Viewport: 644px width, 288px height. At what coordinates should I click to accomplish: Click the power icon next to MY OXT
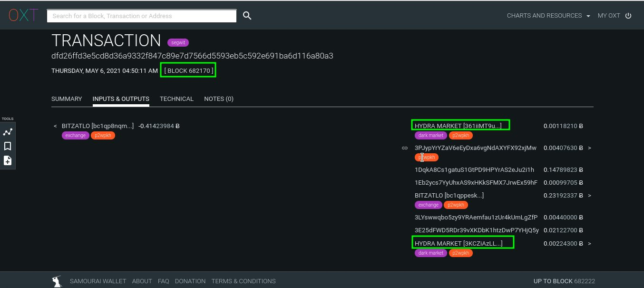[x=628, y=16]
